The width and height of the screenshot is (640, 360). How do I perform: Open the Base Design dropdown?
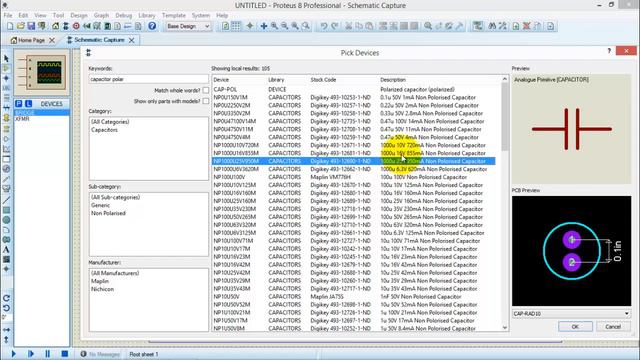coord(188,26)
